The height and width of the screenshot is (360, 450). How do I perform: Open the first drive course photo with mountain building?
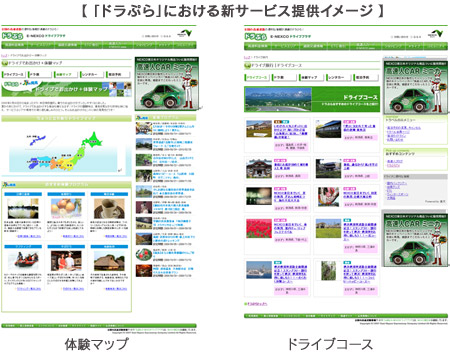(259, 129)
